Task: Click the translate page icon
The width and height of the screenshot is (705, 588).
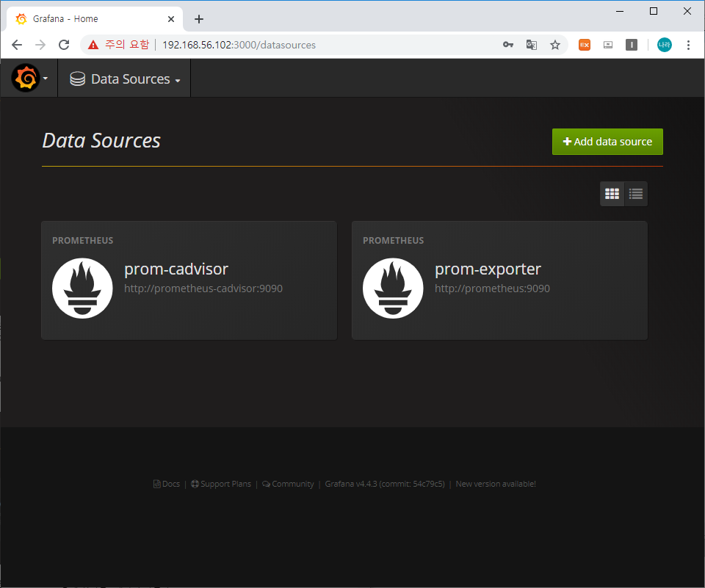Action: (532, 45)
